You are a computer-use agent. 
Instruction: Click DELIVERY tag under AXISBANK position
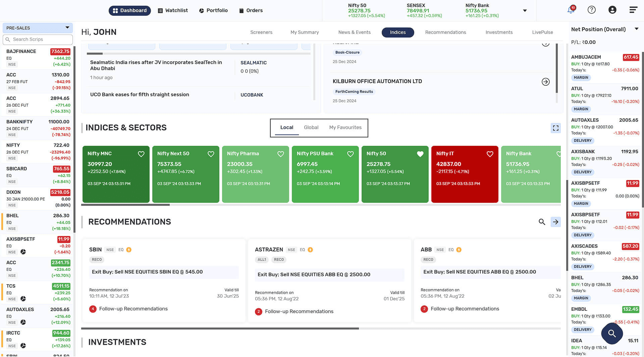(x=583, y=172)
